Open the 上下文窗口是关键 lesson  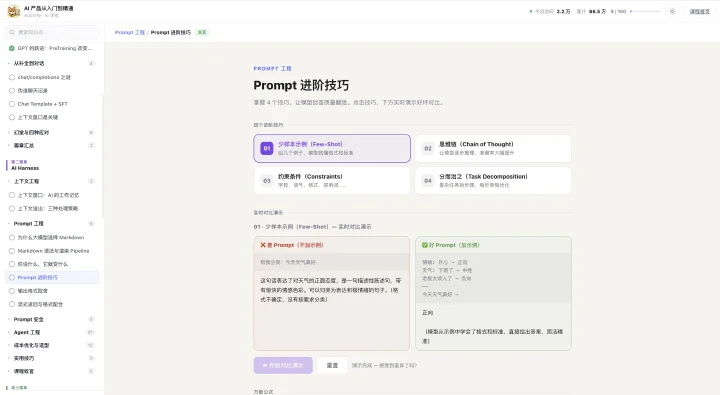pos(52,117)
